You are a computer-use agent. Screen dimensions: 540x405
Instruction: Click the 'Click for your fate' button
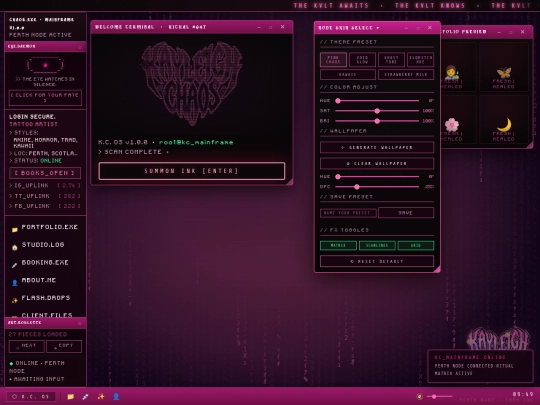point(45,98)
